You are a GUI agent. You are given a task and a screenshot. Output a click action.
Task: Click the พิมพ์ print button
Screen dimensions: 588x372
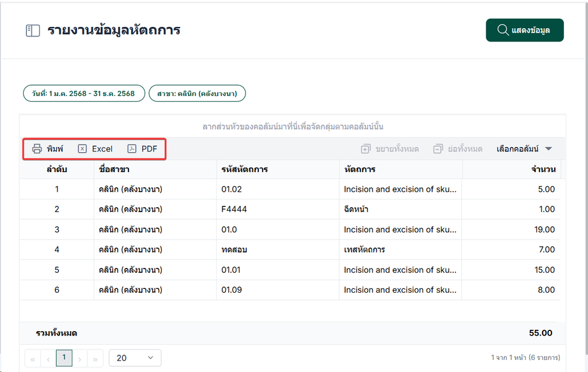click(48, 149)
